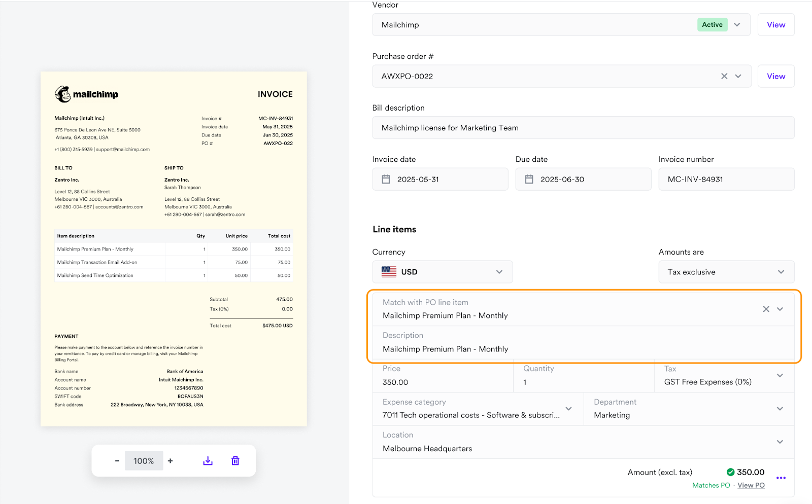The width and height of the screenshot is (812, 504).
Task: Open the invoice date calendar picker
Action: [386, 179]
